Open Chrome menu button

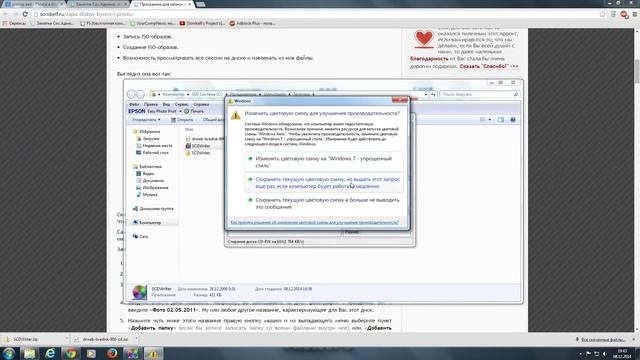[x=635, y=14]
